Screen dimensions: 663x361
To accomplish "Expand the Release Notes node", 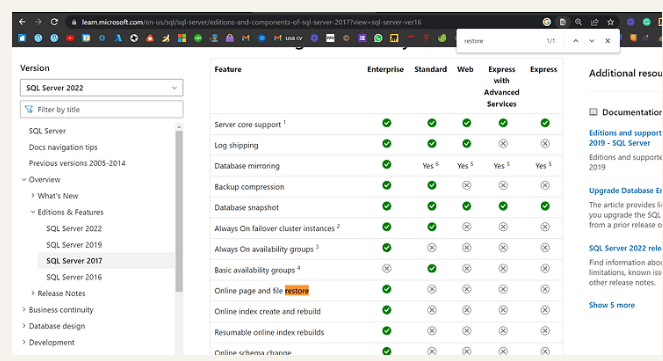I will coord(33,293).
